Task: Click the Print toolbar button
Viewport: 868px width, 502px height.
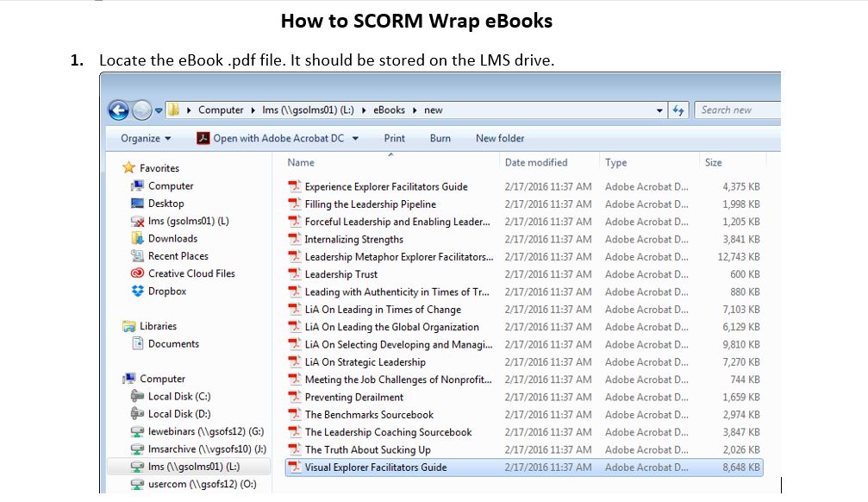Action: [394, 138]
